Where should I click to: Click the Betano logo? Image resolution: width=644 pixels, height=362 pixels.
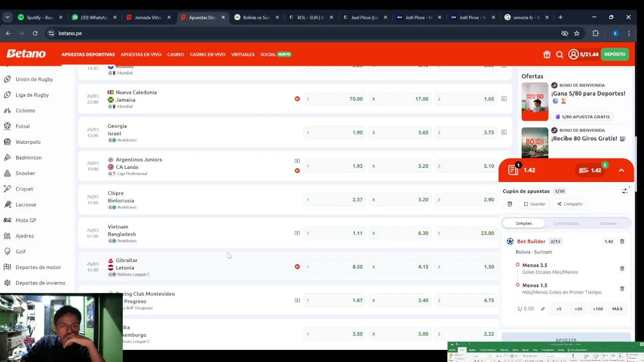tap(26, 54)
